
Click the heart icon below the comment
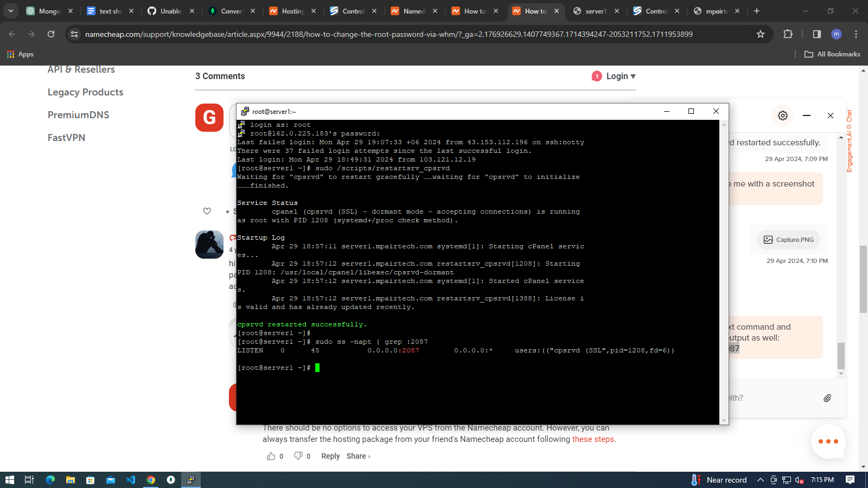point(207,211)
